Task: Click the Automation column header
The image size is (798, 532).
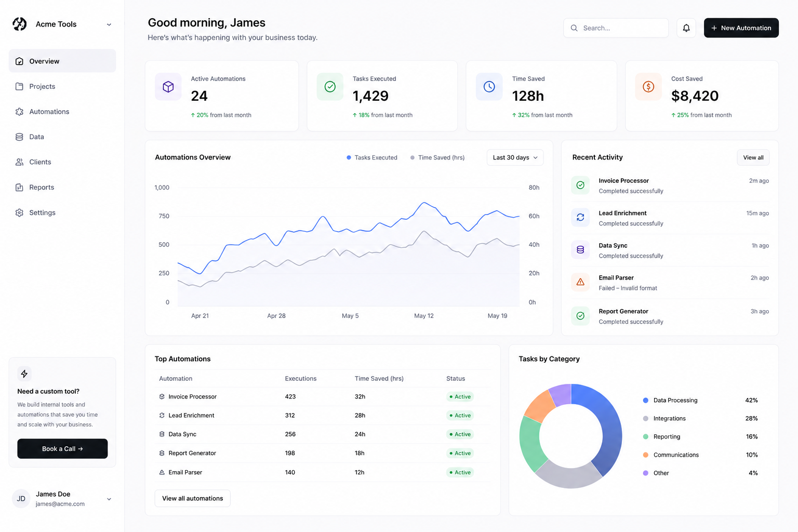Action: click(176, 379)
